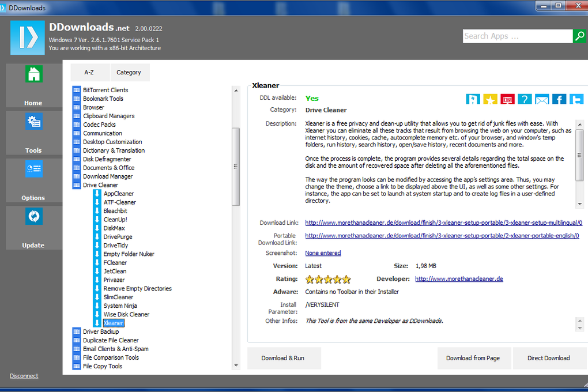Viewport: 588px width, 392px height.
Task: Click the description scrollbar thumb
Action: (580, 155)
